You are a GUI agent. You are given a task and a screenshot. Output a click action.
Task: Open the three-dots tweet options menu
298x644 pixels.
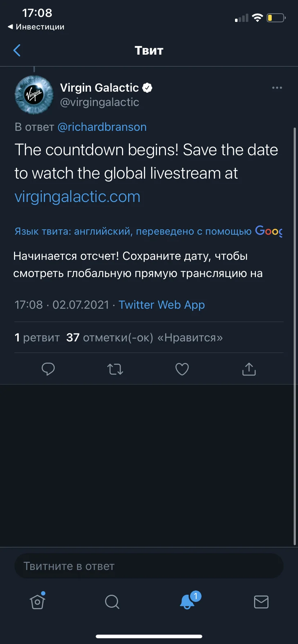click(x=277, y=88)
